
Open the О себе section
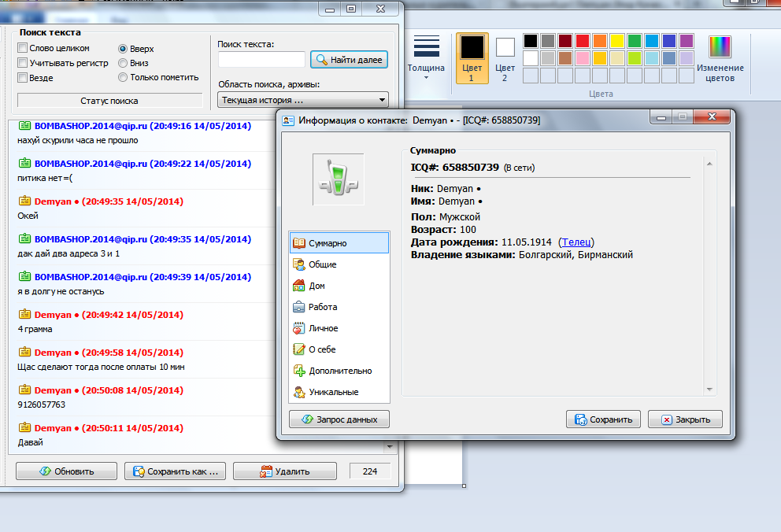click(339, 349)
